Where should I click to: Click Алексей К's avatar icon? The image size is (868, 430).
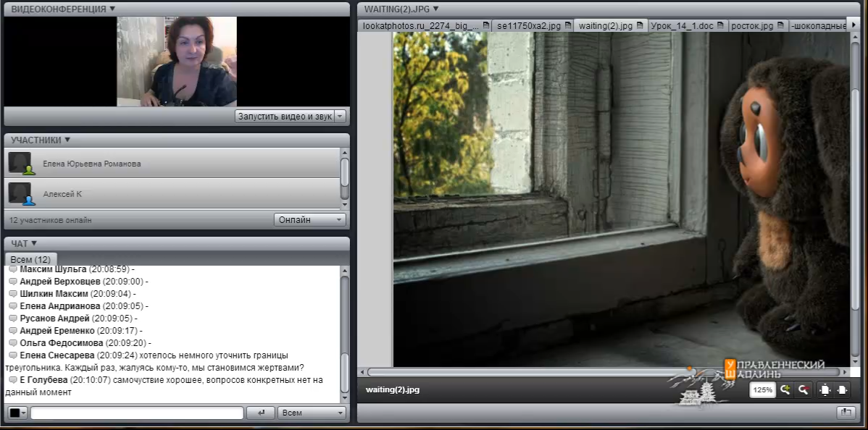pos(21,194)
